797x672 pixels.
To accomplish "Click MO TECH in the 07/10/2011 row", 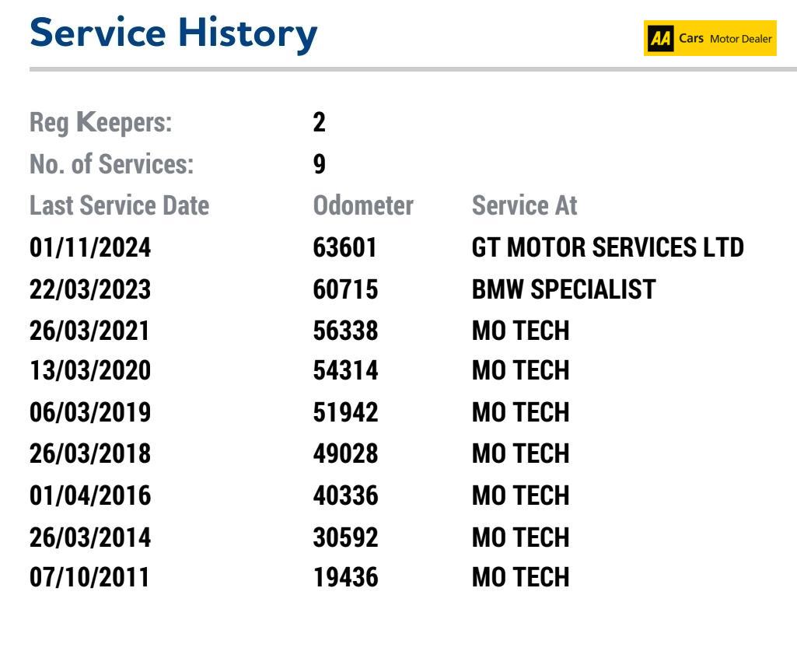I will coord(520,577).
